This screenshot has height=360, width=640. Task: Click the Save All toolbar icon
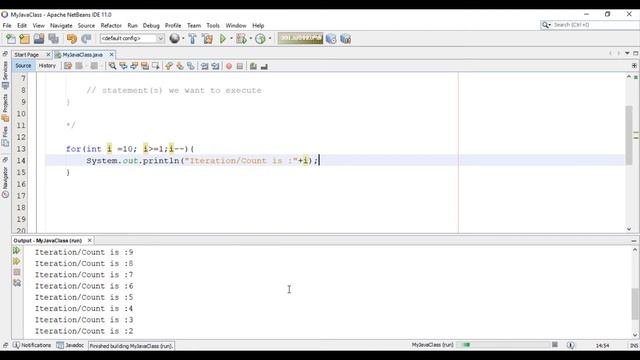[53, 39]
